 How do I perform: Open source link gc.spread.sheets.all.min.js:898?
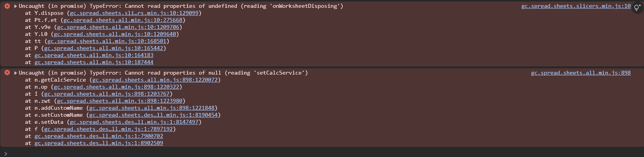(x=581, y=73)
